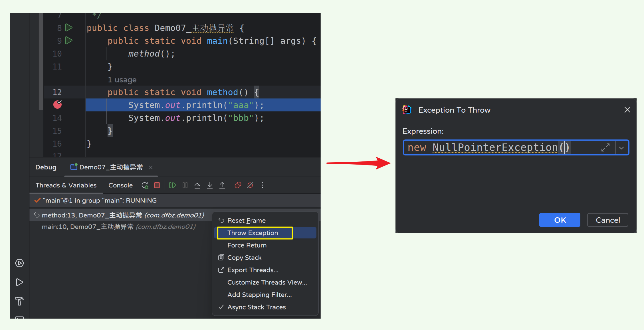Click Resume Program icon
This screenshot has width=644, height=330.
pyautogui.click(x=172, y=185)
